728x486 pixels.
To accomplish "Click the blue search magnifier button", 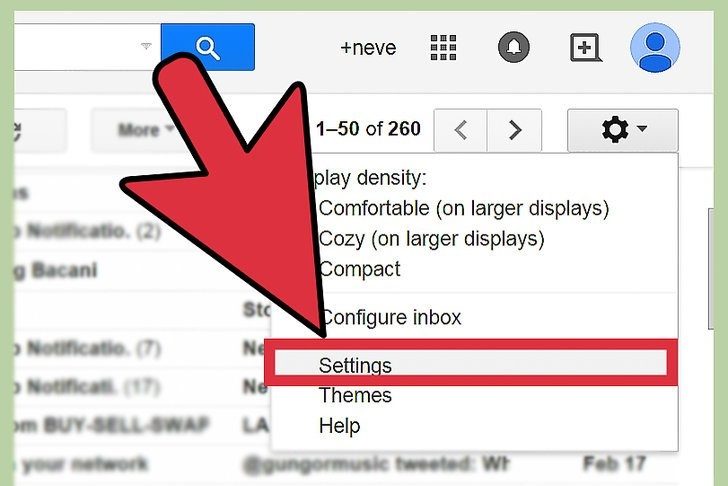I will (x=207, y=47).
